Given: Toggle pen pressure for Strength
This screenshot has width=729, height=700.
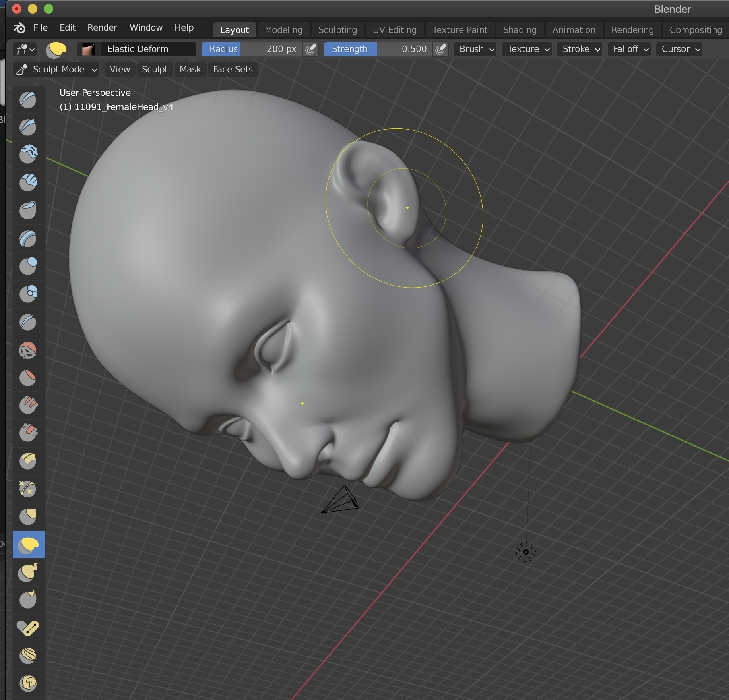Looking at the screenshot, I should point(441,49).
